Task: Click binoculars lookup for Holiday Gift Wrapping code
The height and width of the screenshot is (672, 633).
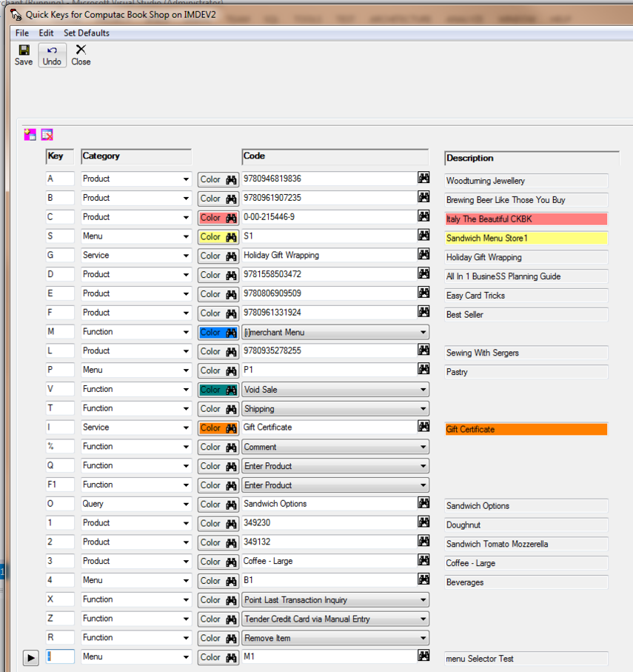Action: click(x=423, y=254)
